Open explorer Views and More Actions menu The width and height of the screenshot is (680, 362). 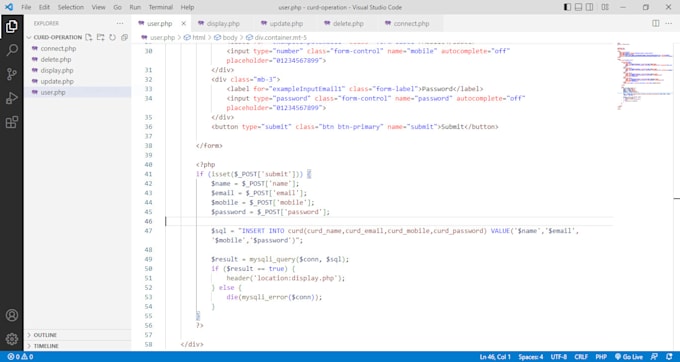(x=120, y=23)
